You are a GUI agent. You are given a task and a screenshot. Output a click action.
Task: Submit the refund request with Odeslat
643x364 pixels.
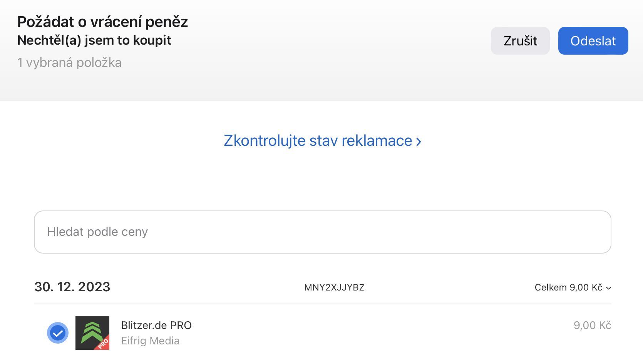(x=593, y=41)
